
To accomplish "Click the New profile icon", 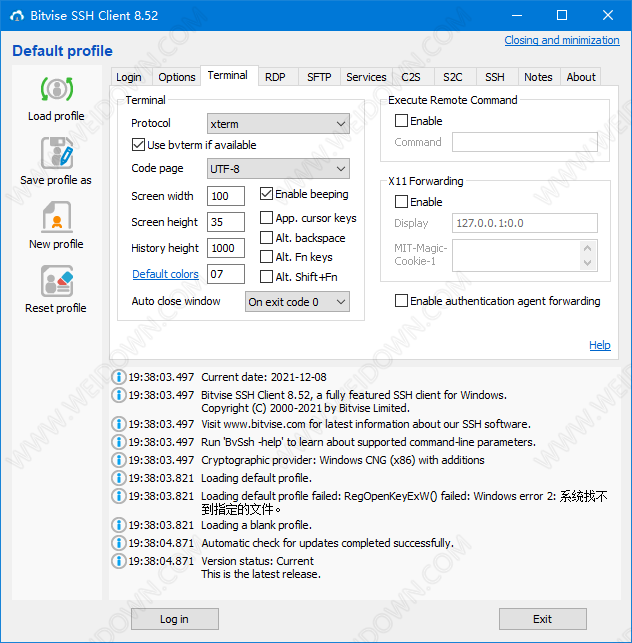I will (57, 217).
